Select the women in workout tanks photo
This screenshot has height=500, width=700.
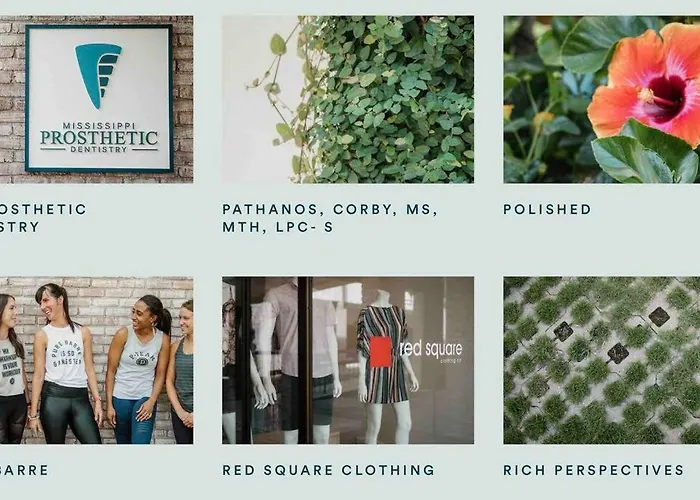(96, 360)
